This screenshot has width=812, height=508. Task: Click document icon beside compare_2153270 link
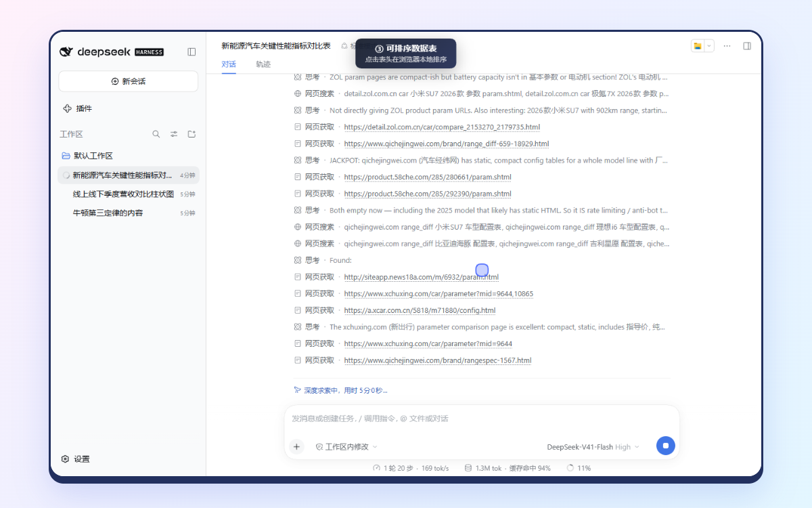pyautogui.click(x=298, y=127)
